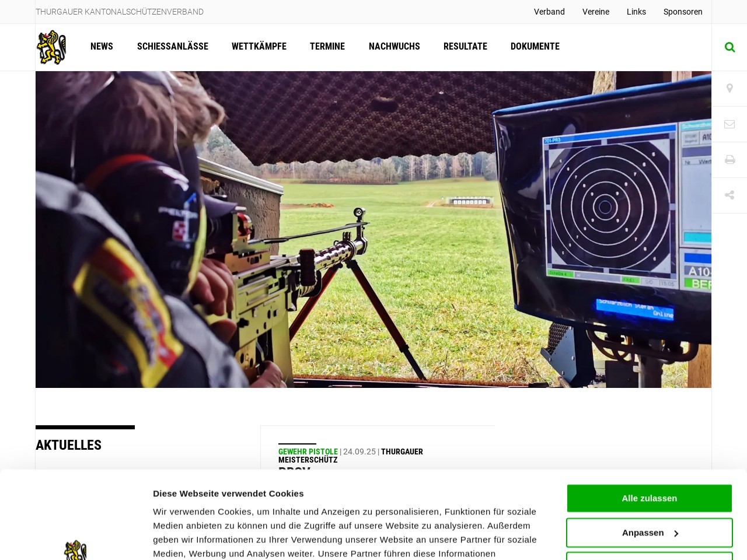Click the envelope contact icon
This screenshot has width=747, height=560.
click(729, 124)
